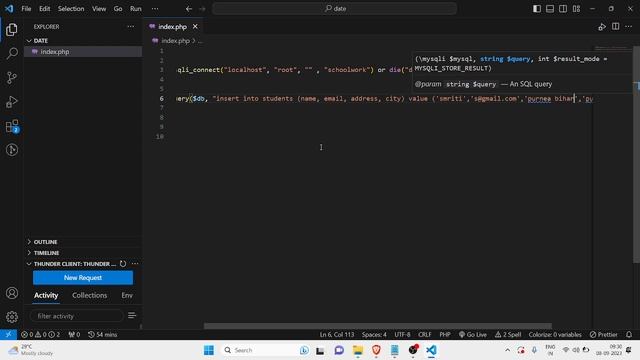This screenshot has width=640, height=360.
Task: Open index.php in the Explorer tree
Action: tap(83, 52)
